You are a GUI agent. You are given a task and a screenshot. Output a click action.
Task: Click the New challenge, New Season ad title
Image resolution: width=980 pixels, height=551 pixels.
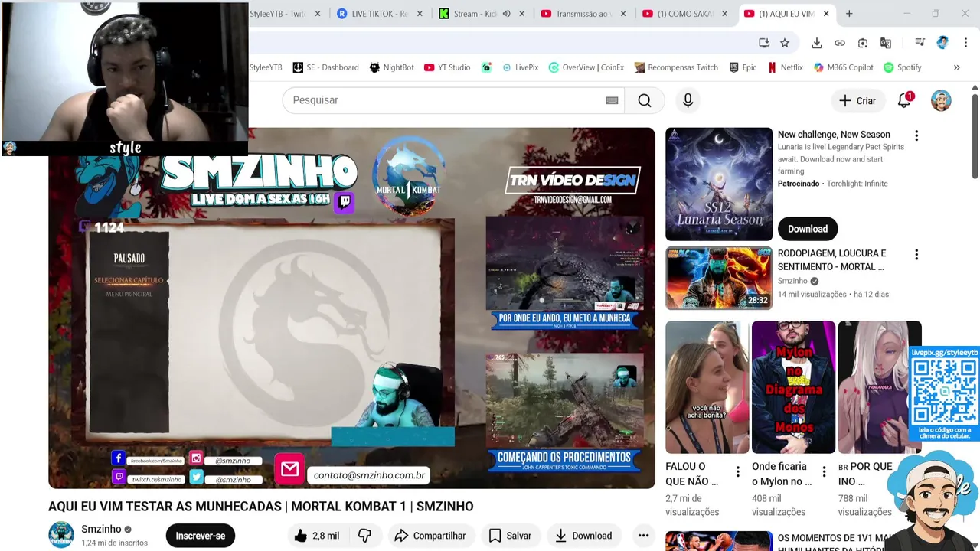(834, 135)
